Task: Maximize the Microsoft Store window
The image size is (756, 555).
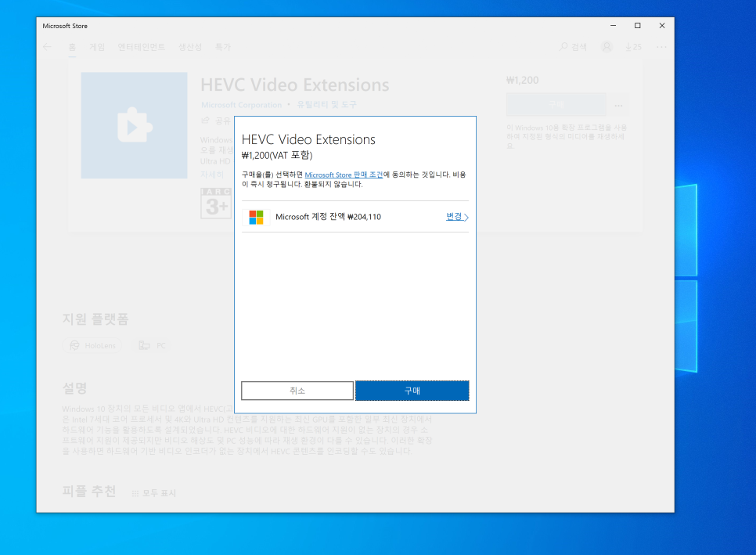Action: click(637, 26)
